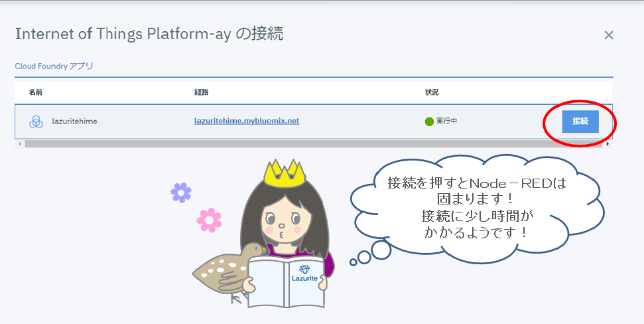Close the connection dialog with X

(609, 35)
